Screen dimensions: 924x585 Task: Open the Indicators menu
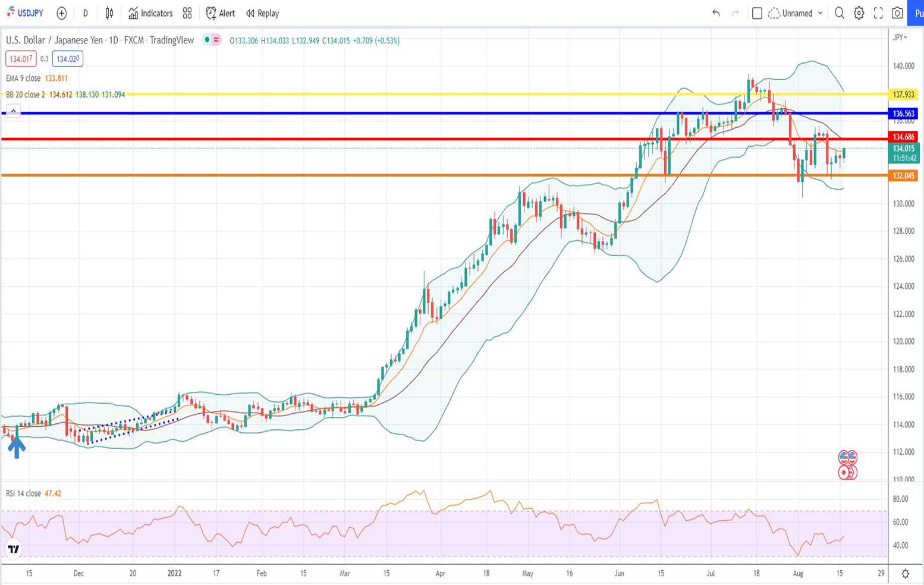pyautogui.click(x=150, y=13)
